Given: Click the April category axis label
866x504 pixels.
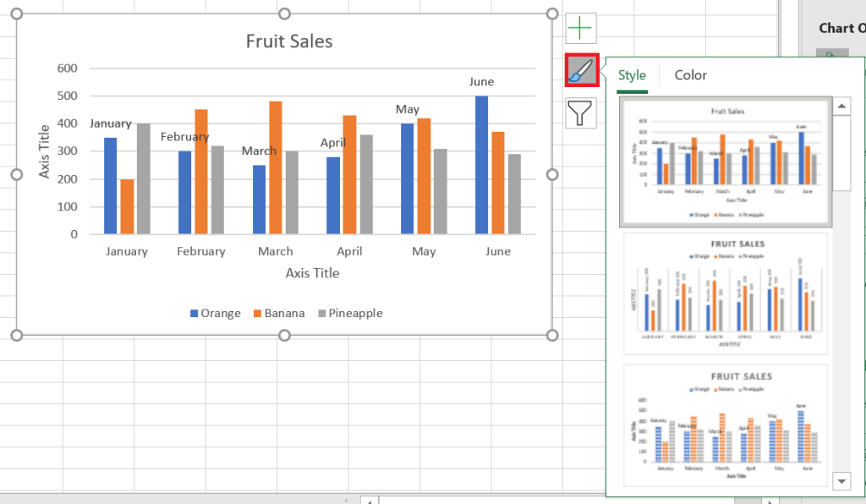Looking at the screenshot, I should tap(349, 252).
